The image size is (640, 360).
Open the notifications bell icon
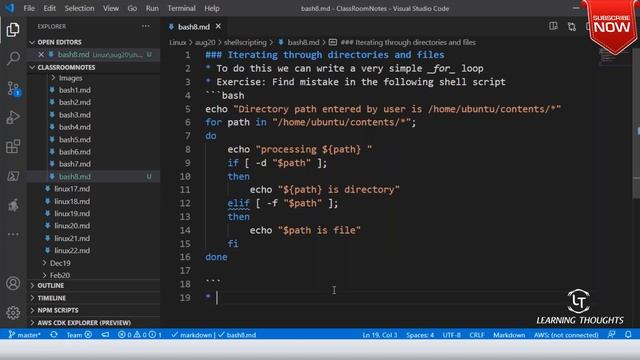pos(628,335)
